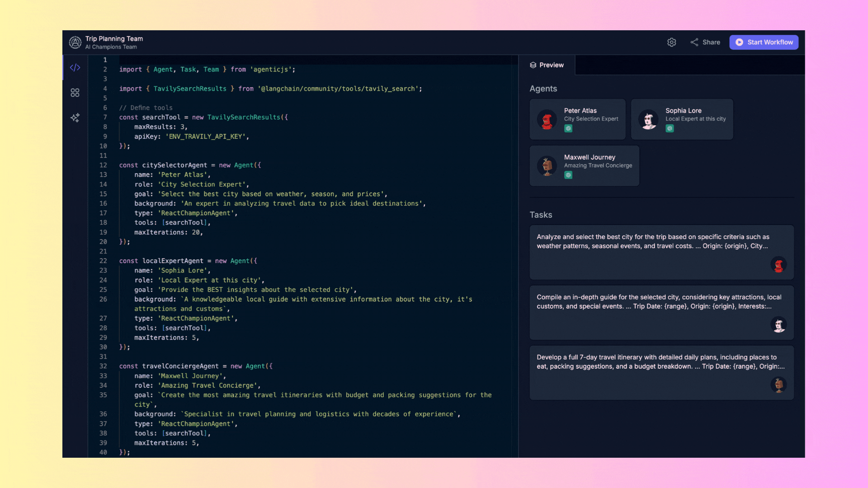Click Maxwell Journey's avatar thumbnail
Screen dimensions: 868x488
pos(547,165)
